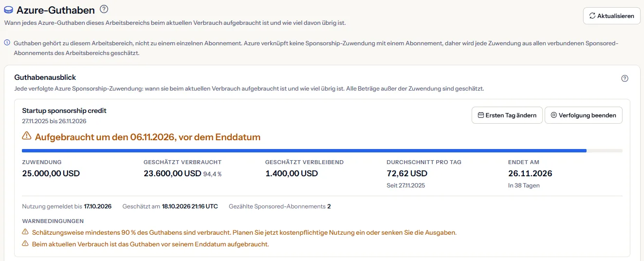Image resolution: width=644 pixels, height=261 pixels.
Task: Click Geschätzt am 18.10.2026 21:16 UTC
Action: click(x=170, y=206)
